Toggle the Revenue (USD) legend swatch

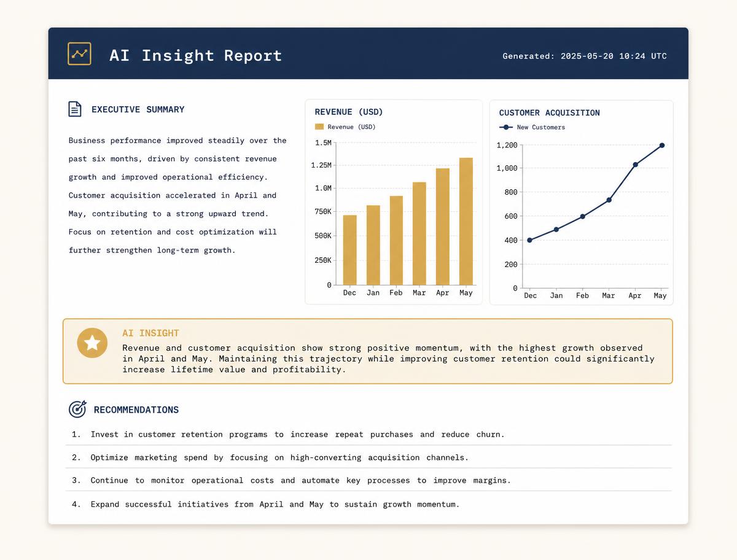pos(319,126)
